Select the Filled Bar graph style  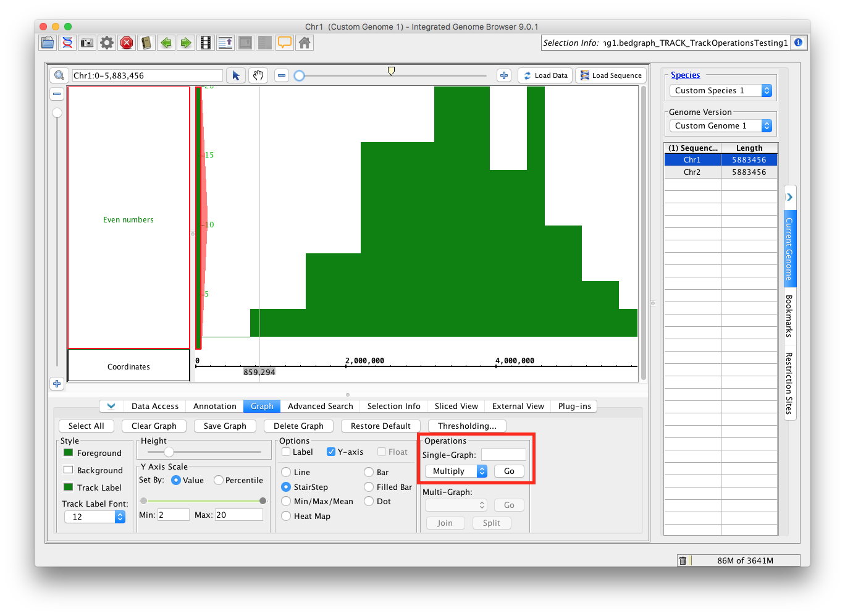(369, 487)
